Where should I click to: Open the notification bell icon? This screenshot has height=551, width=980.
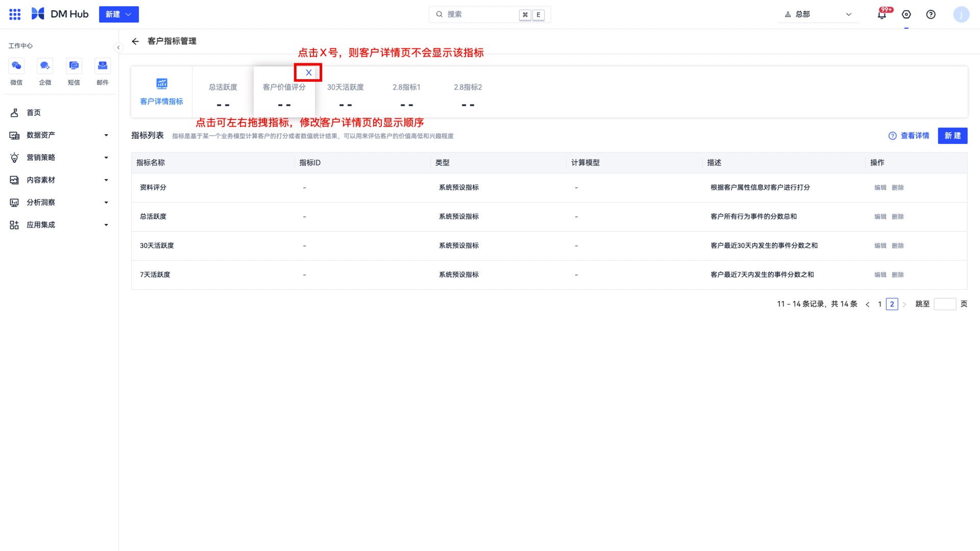(881, 14)
